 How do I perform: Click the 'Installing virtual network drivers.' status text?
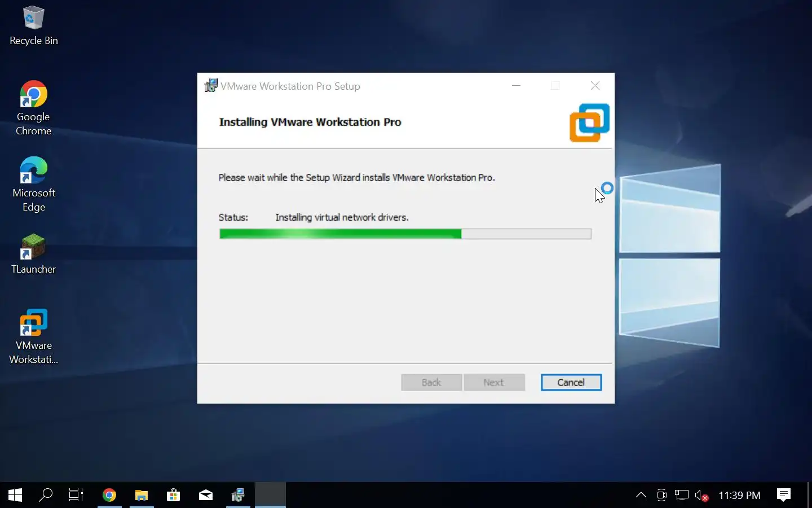point(342,217)
